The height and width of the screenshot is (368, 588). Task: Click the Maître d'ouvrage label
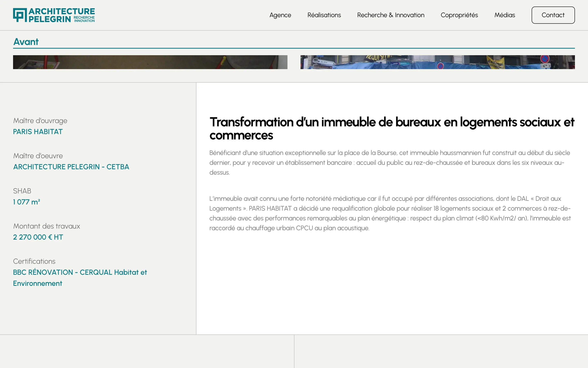40,121
